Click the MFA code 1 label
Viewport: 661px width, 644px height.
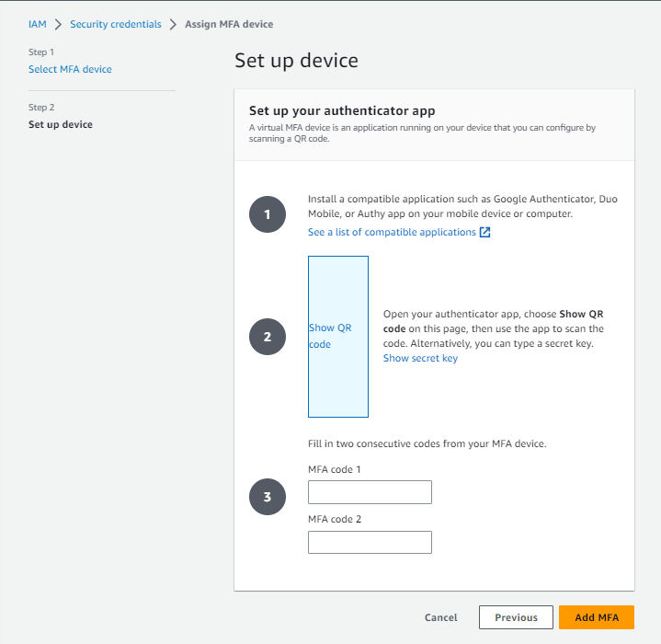coord(335,469)
